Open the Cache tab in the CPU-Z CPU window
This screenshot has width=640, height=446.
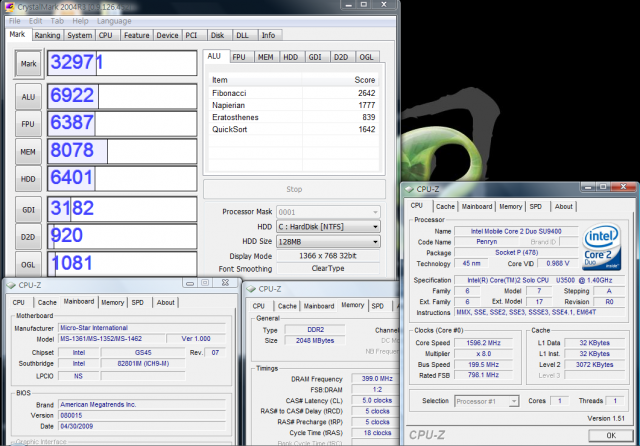click(445, 206)
